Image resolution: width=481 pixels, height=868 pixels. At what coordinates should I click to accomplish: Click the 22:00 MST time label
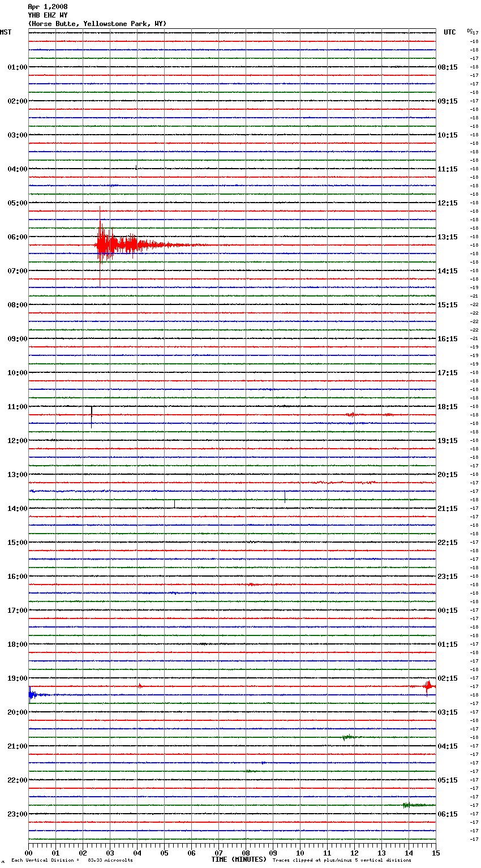[x=18, y=780]
